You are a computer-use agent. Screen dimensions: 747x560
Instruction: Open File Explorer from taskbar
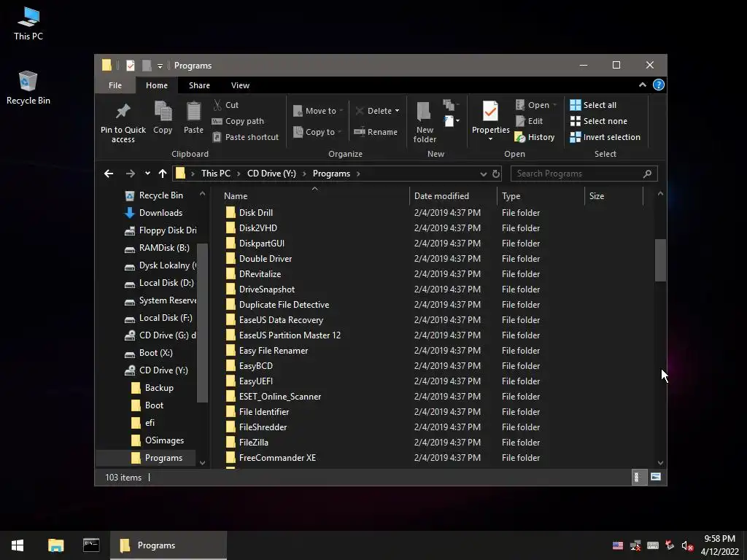pyautogui.click(x=55, y=545)
